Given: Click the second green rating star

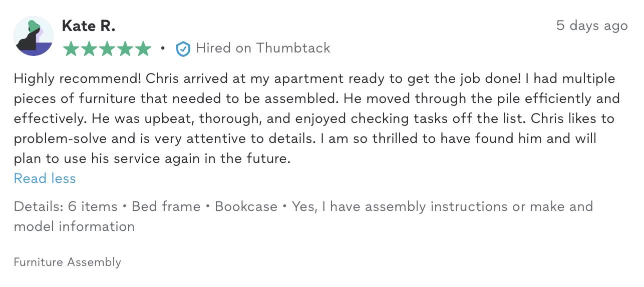Looking at the screenshot, I should click(89, 48).
